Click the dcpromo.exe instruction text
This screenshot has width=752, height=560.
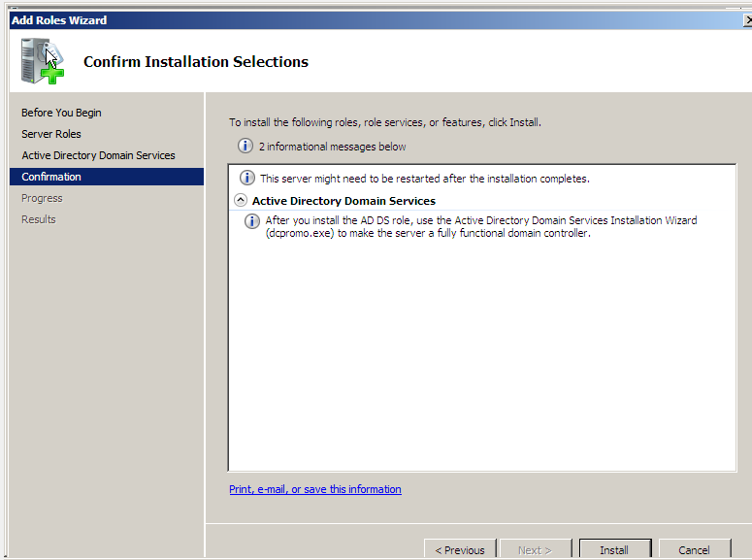tap(481, 226)
